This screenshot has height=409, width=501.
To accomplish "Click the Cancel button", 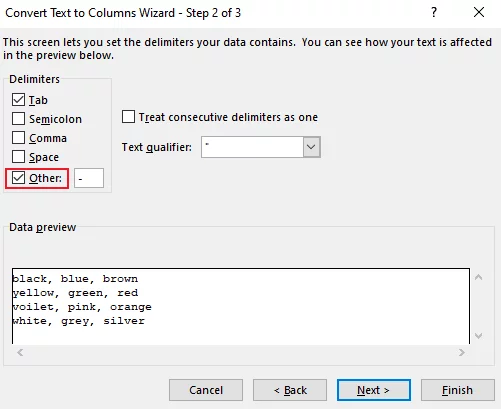I will coord(206,390).
